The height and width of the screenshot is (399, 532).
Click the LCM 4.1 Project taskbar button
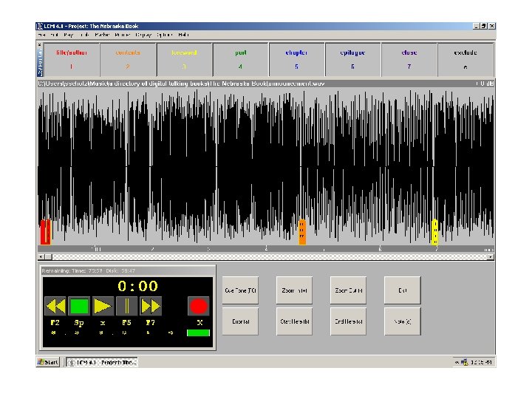(102, 362)
